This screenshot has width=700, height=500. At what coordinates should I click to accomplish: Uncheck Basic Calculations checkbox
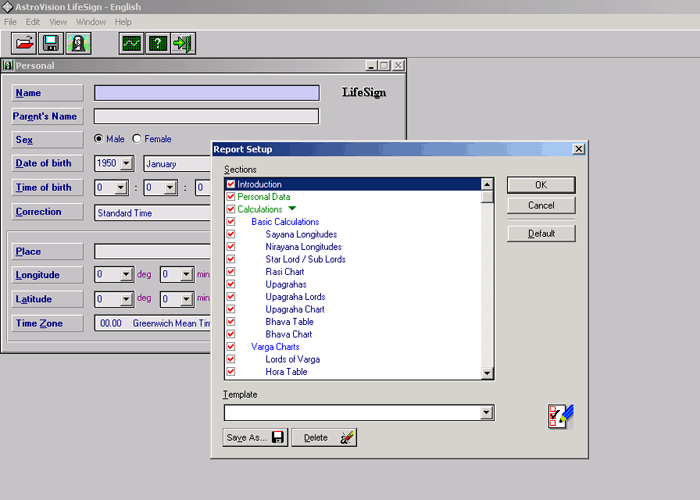231,221
